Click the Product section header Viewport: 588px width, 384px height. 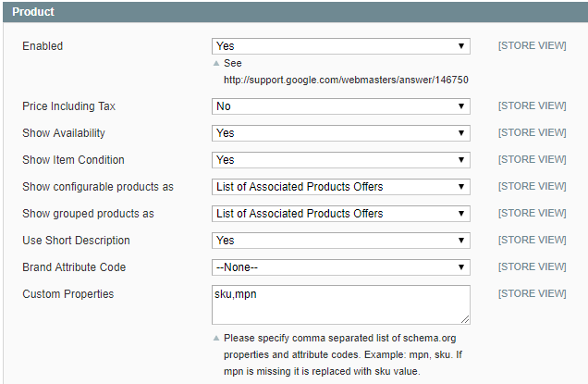(33, 12)
